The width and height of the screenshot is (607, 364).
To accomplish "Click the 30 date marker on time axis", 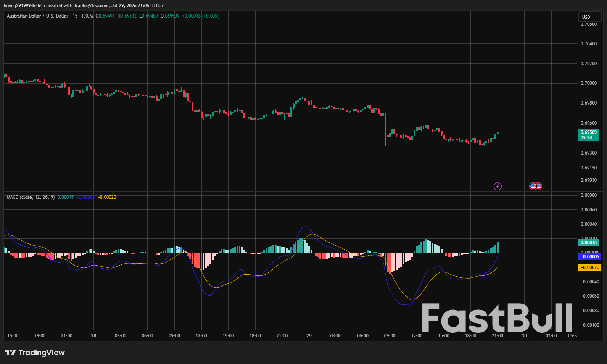I will point(525,336).
